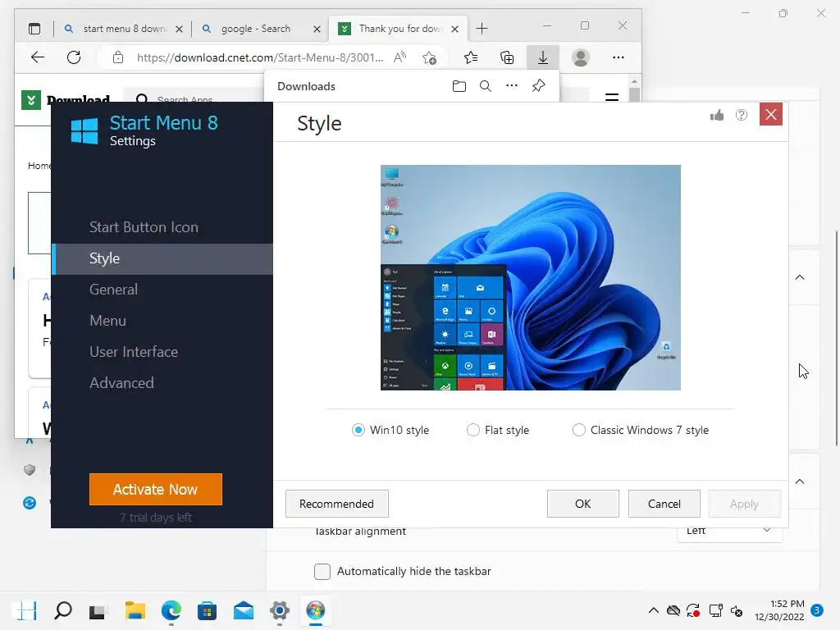Viewport: 840px width, 630px height.
Task: Confirm with the OK button
Action: pos(583,504)
